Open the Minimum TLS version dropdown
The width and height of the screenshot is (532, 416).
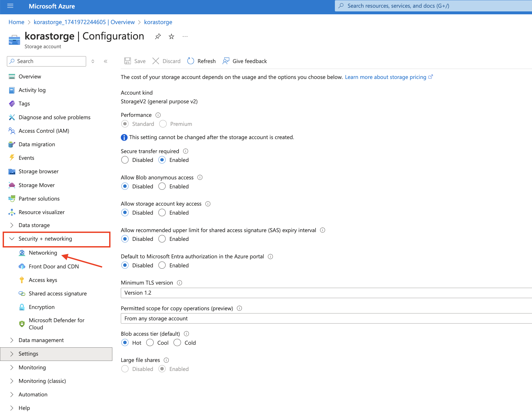click(326, 293)
